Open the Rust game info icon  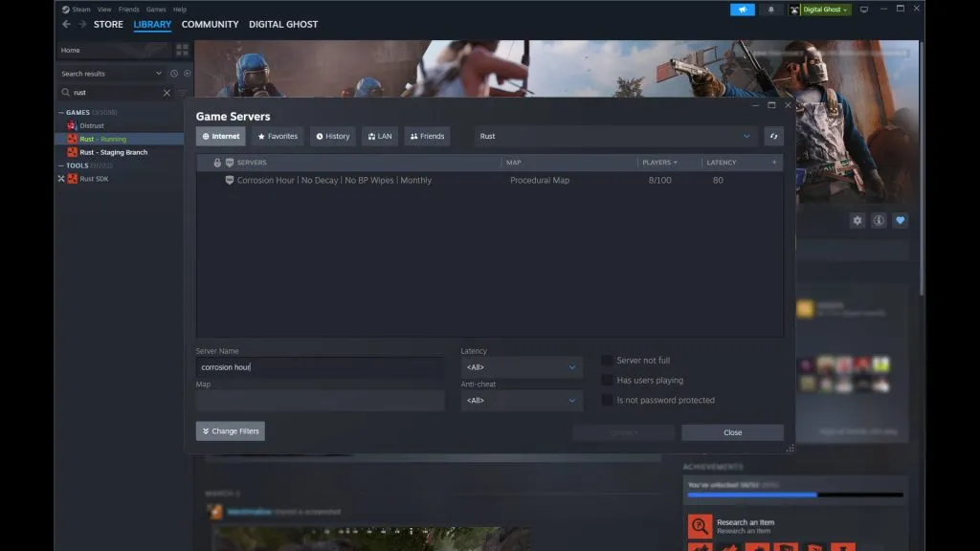click(x=879, y=221)
